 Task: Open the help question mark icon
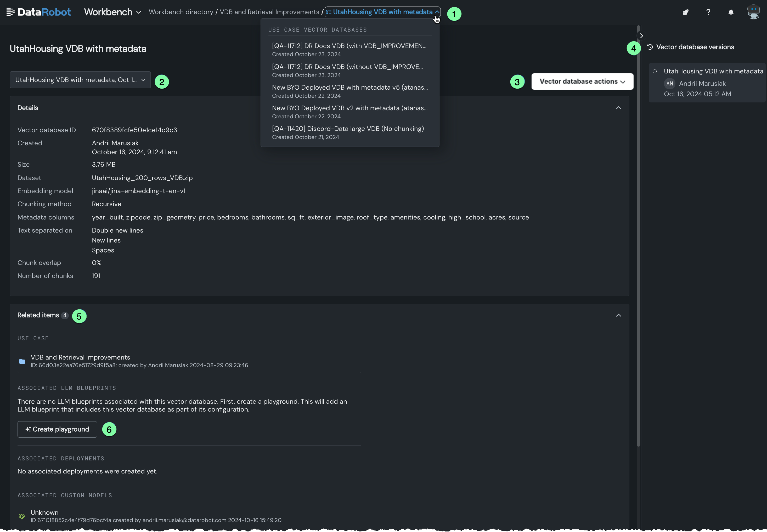pos(708,12)
